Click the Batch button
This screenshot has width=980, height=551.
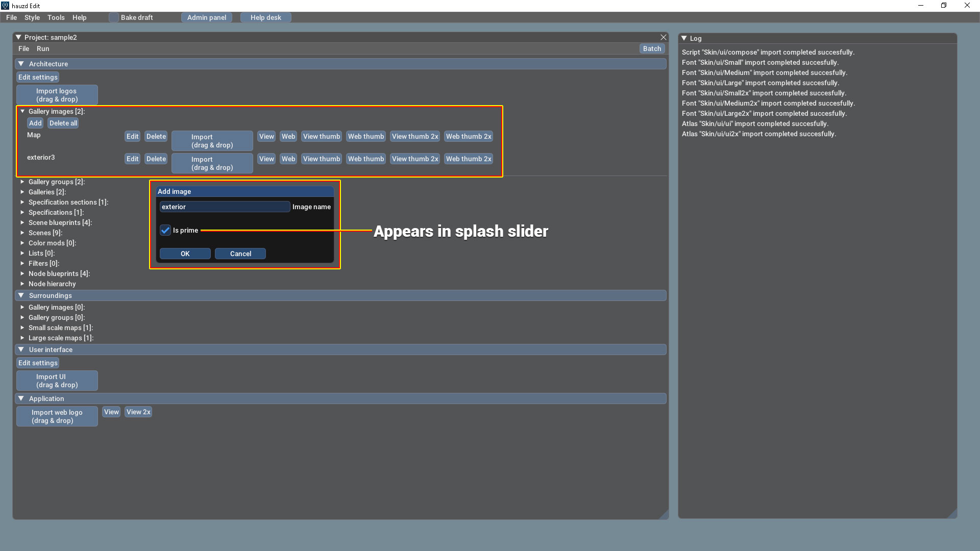click(x=652, y=48)
